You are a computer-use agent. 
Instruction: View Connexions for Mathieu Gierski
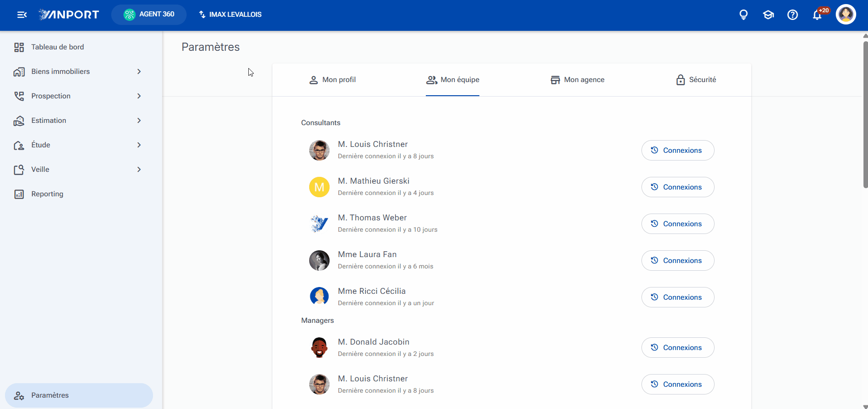coord(678,187)
